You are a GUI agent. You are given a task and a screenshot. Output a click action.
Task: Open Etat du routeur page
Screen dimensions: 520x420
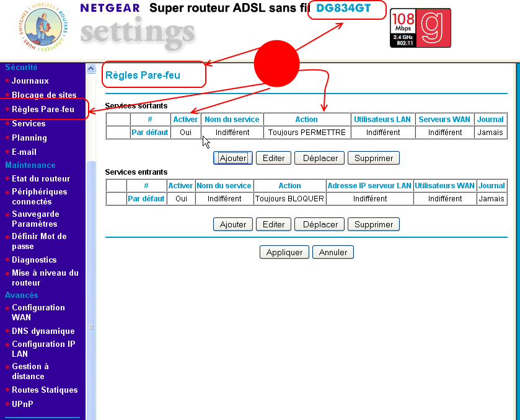[x=41, y=178]
